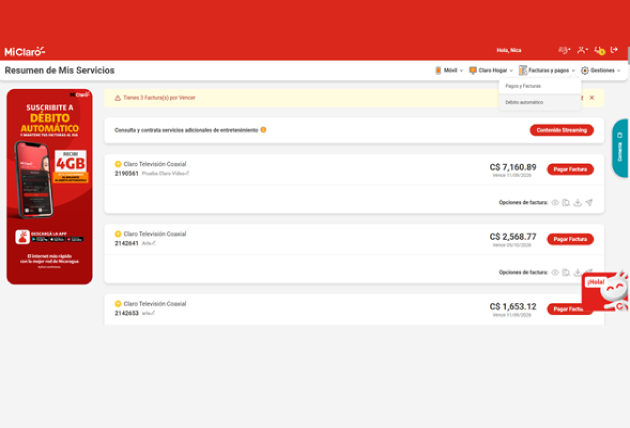This screenshot has height=428, width=630.
Task: Download invoice for account 2142641
Action: 577,272
